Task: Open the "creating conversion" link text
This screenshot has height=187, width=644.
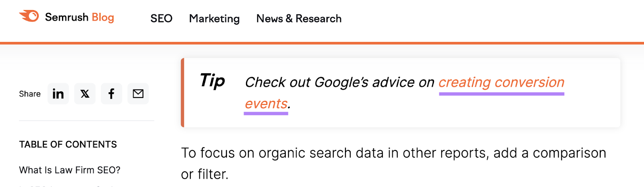Action: (501, 82)
